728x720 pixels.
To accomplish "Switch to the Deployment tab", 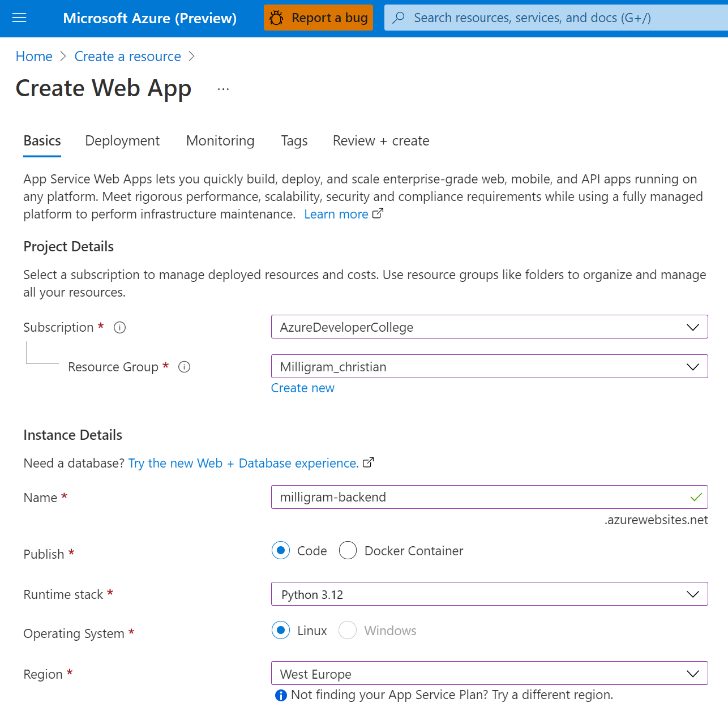I will click(x=122, y=141).
